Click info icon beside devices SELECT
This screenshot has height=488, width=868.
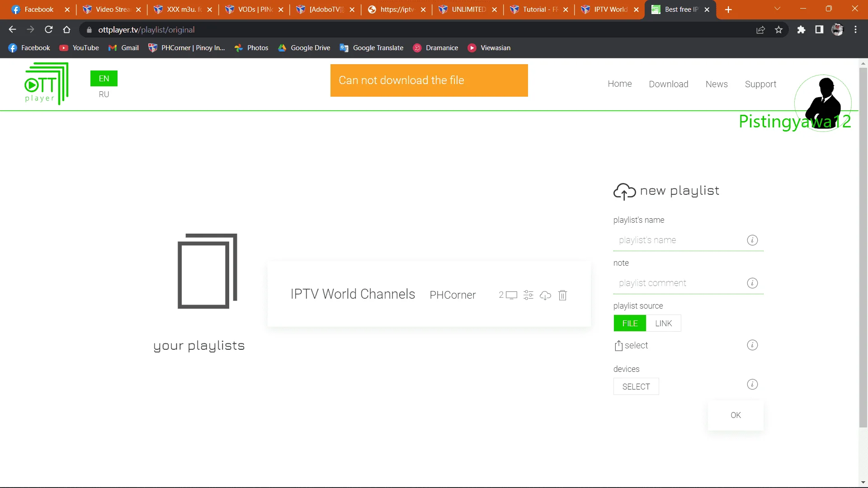[x=752, y=385]
